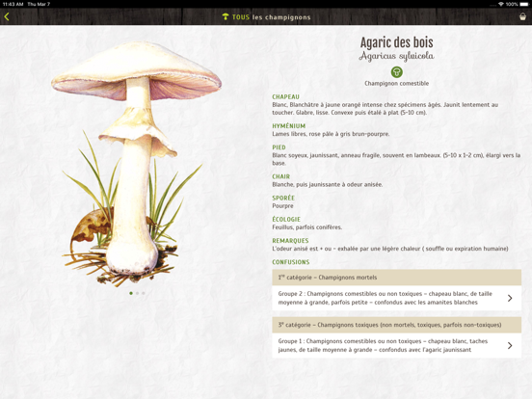Open the basket icon in header
The image size is (532, 399).
(522, 16)
